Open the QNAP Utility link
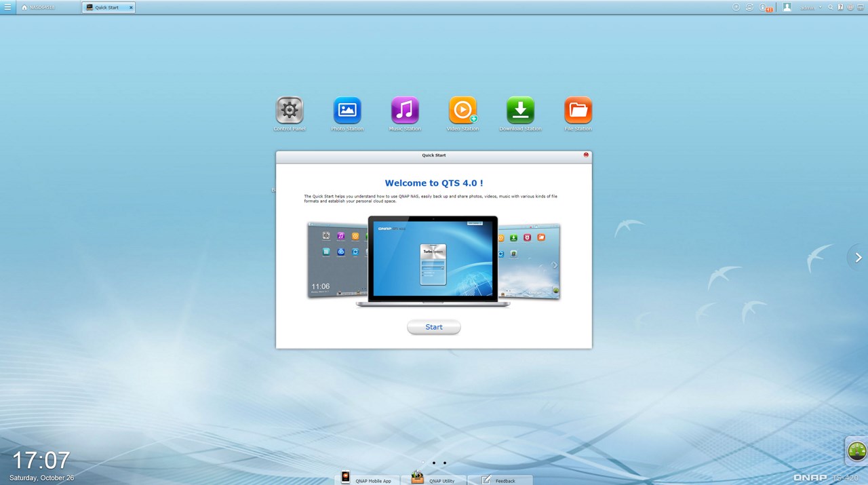 point(434,479)
